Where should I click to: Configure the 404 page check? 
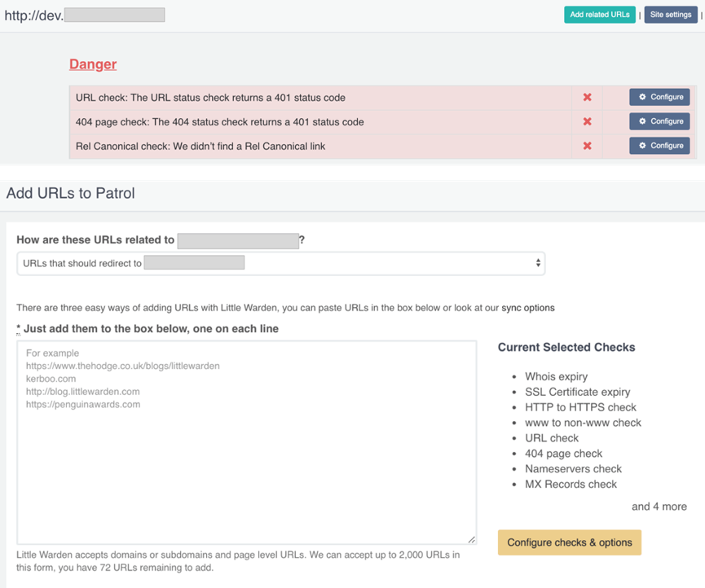(659, 121)
